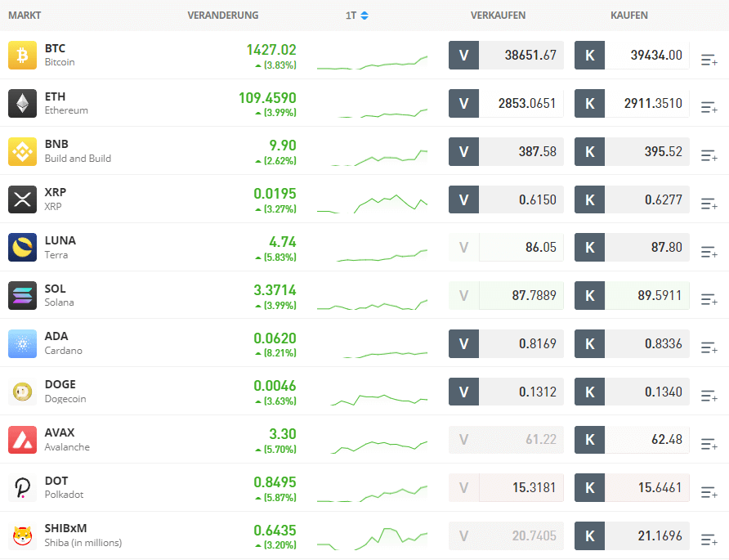Open the Polkadot market name link
The image size is (729, 560).
(x=64, y=495)
